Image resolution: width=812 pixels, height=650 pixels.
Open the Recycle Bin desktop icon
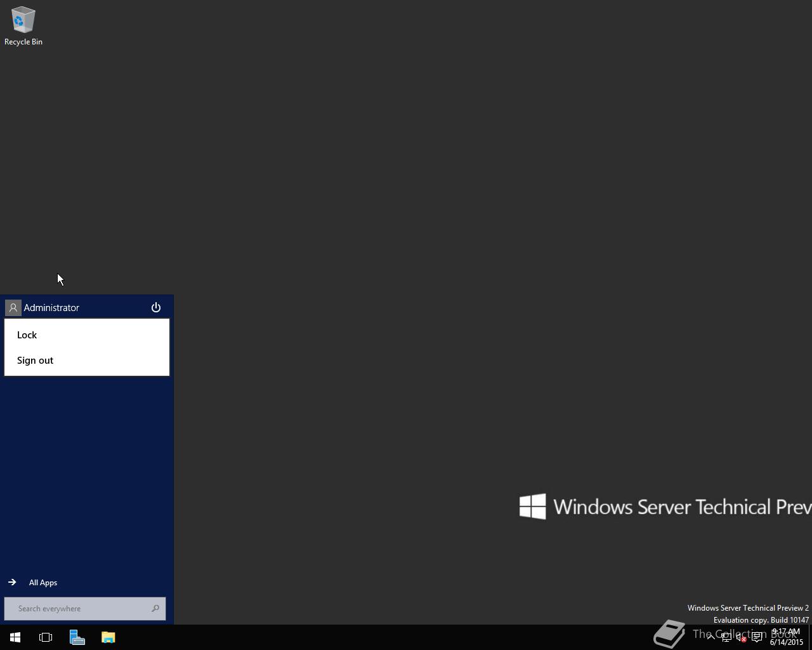point(23,26)
